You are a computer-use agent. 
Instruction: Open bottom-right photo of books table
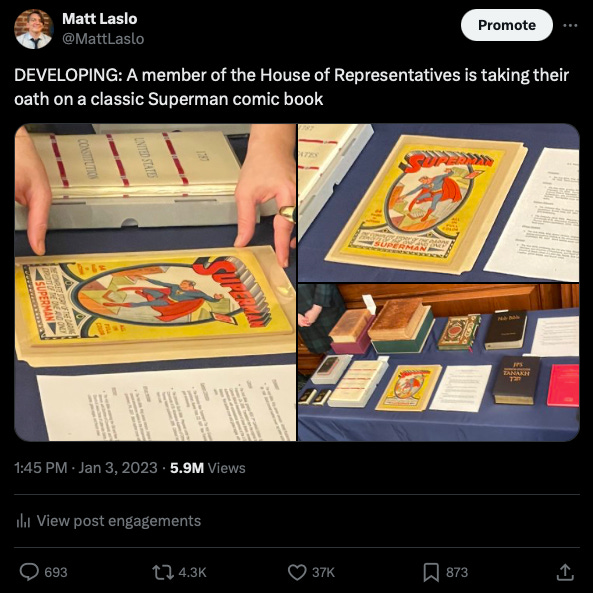pos(439,363)
